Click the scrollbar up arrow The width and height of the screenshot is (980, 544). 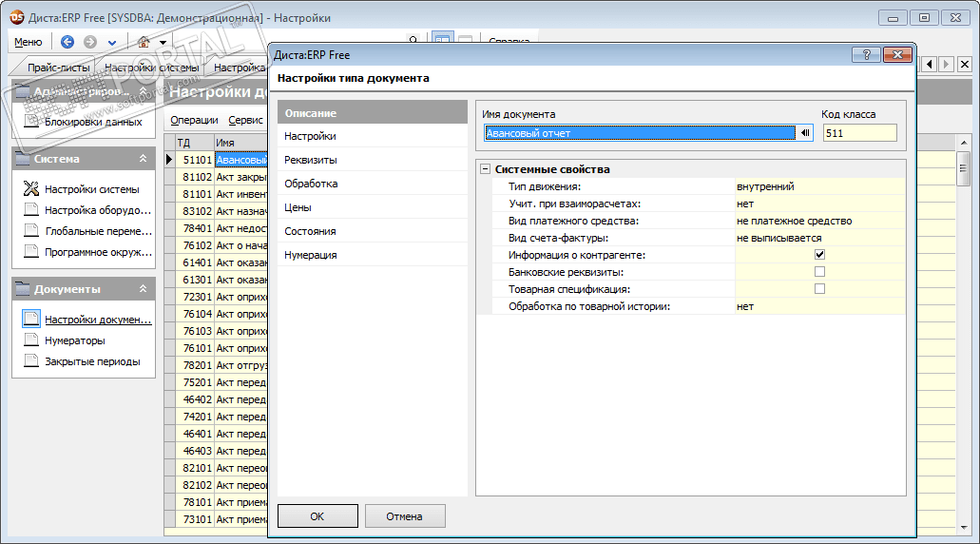click(x=963, y=143)
